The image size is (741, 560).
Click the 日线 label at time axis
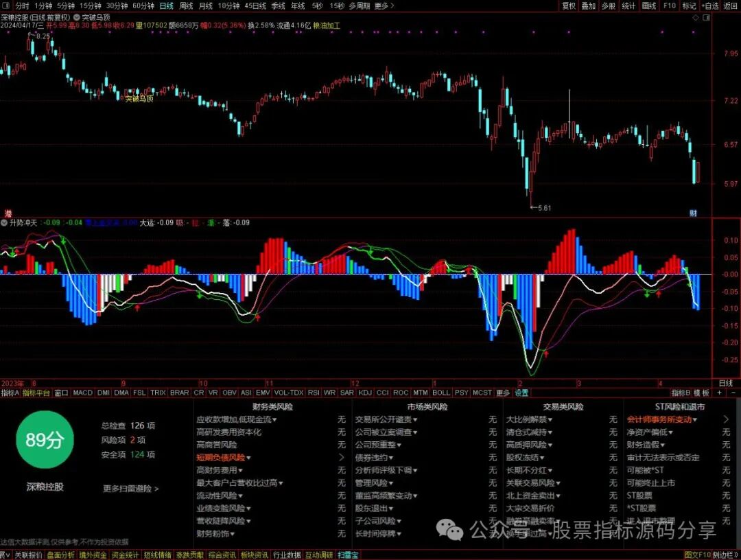click(726, 383)
